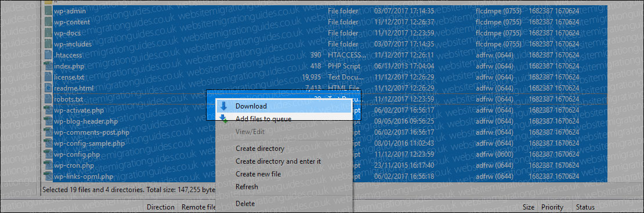644x213 pixels.
Task: Click the date 09/05/2016 09:56:25
Action: [404, 121]
